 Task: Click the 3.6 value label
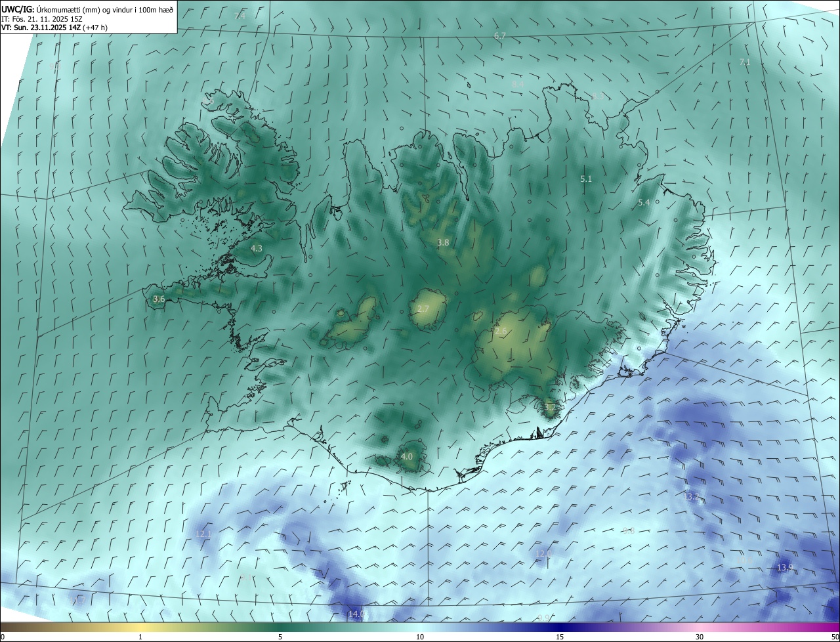(x=159, y=299)
